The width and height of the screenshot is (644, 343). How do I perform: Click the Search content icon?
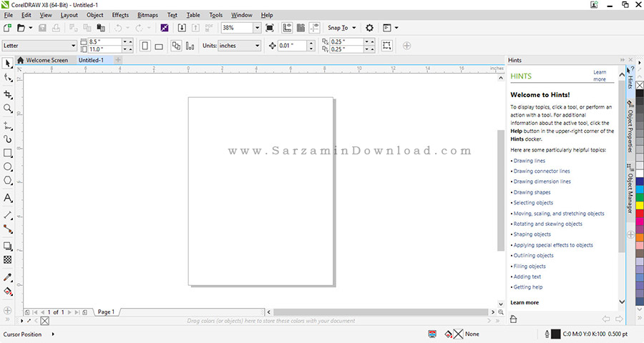[165, 28]
